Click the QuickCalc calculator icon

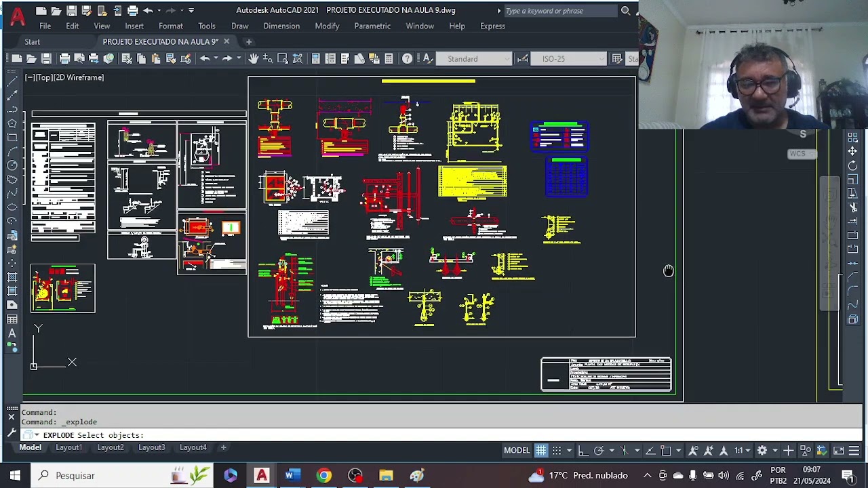pos(389,59)
